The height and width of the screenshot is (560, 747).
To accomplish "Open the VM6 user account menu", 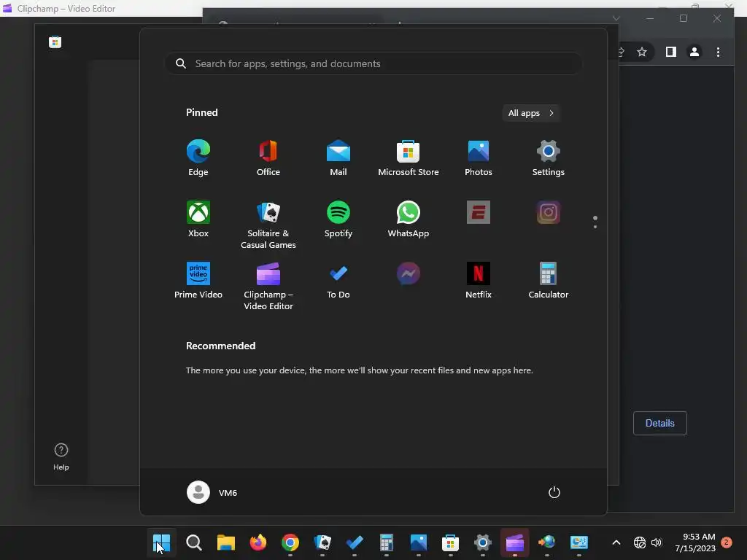I will (212, 492).
